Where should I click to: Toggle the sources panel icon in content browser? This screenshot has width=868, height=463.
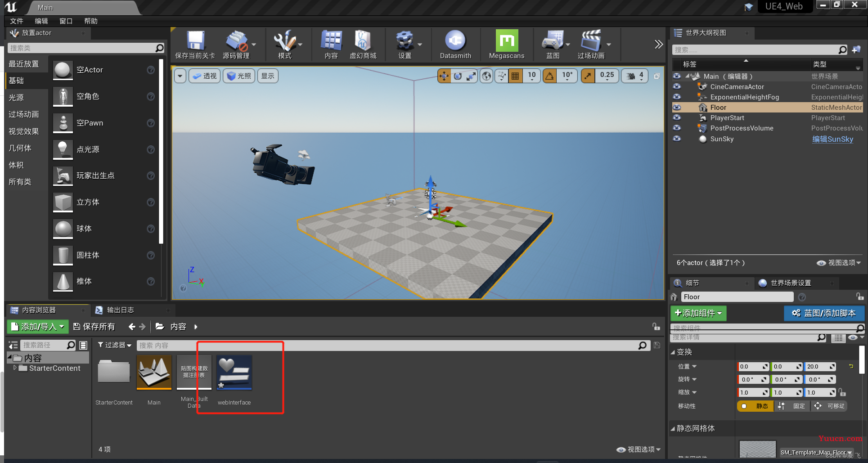coord(13,345)
